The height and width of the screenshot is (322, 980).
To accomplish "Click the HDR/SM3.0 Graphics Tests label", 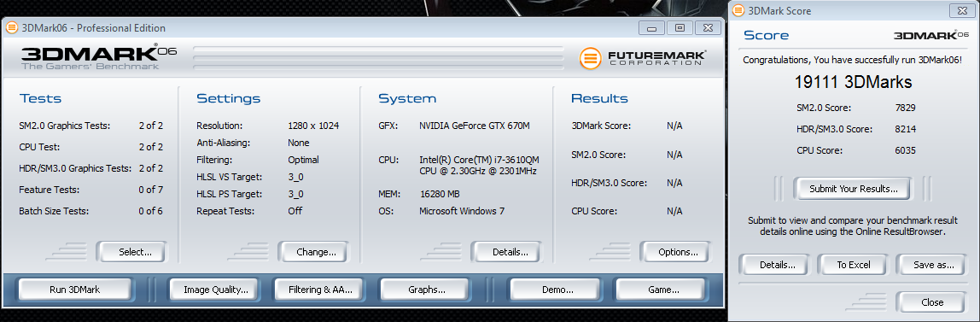I will tap(75, 168).
